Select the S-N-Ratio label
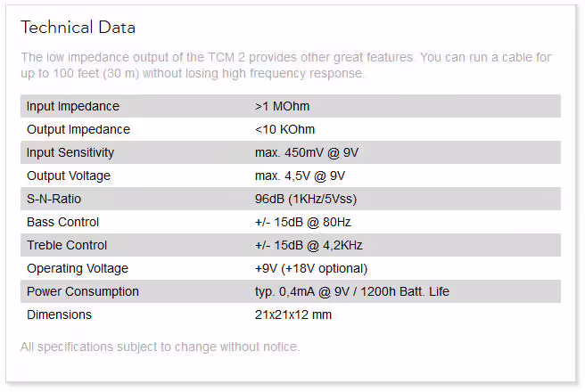This screenshot has width=585, height=392. coord(54,199)
